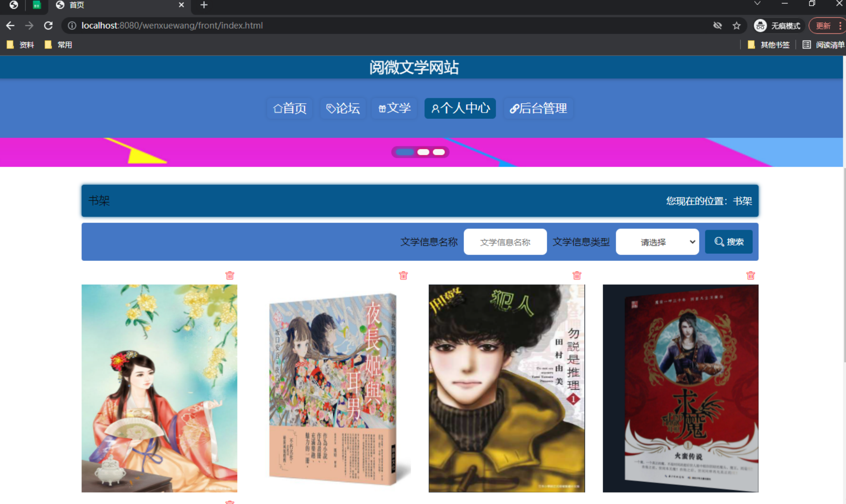Click the page vertical scrollbar
The image size is (846, 504).
click(x=844, y=265)
